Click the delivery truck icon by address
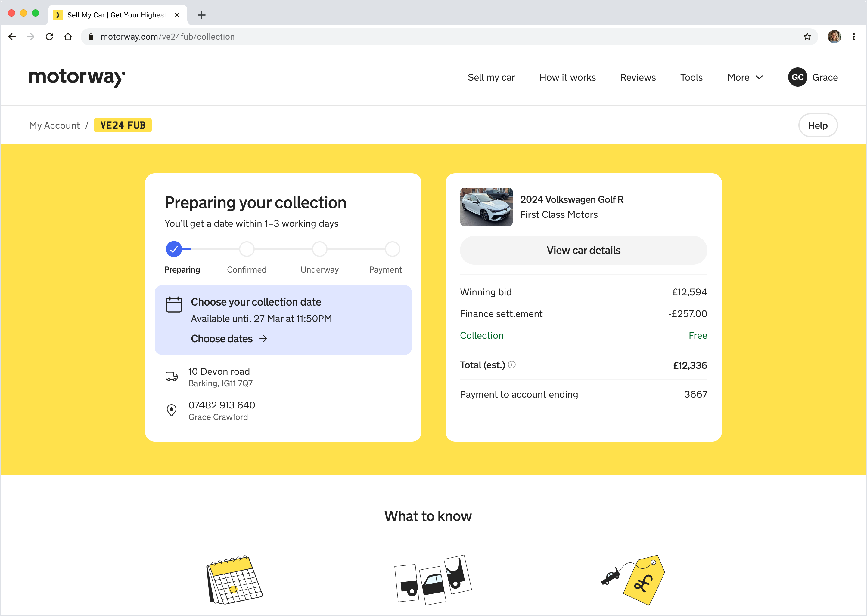Viewport: 867px width, 616px height. click(172, 376)
